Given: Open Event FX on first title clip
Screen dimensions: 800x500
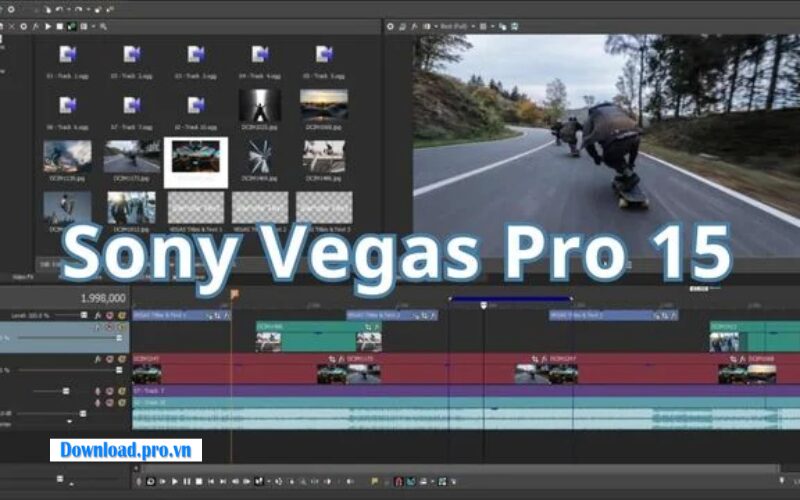Looking at the screenshot, I should pyautogui.click(x=227, y=316).
